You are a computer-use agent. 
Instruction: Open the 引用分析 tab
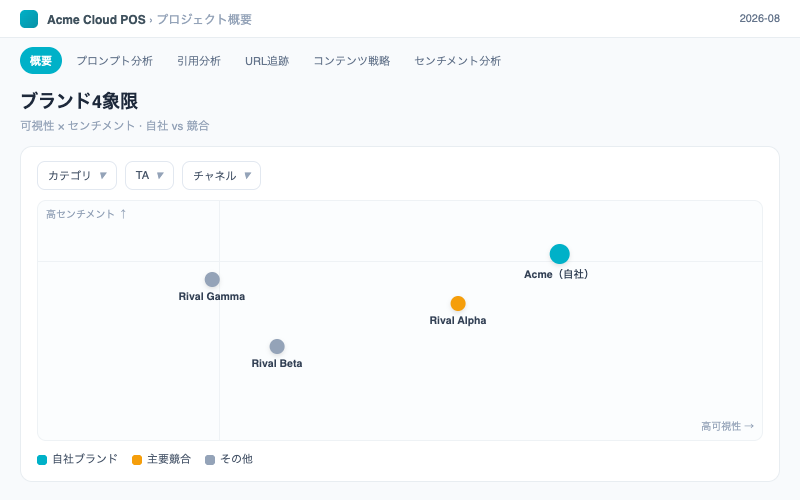199,61
